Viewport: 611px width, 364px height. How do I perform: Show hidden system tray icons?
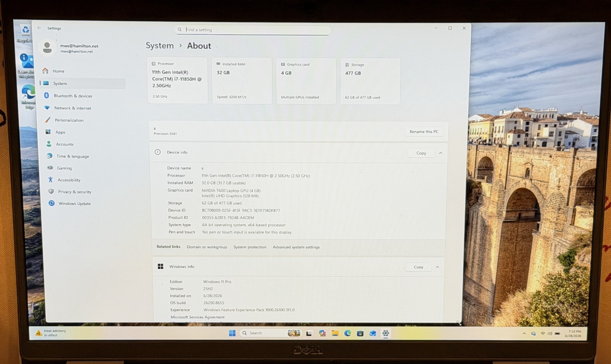pos(524,333)
